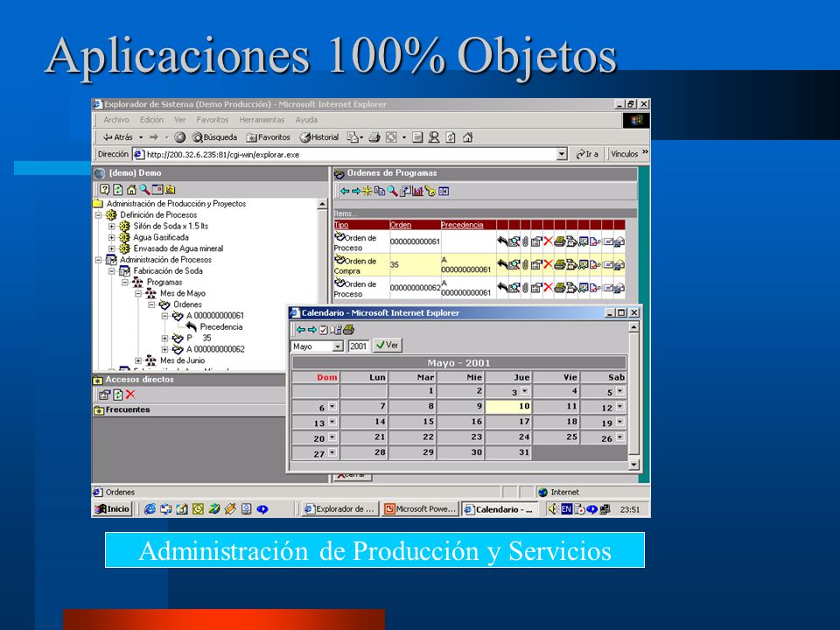Viewport: 840px width, 630px height.
Task: Click the bar chart icon in the Ordenes toolbar
Action: [417, 192]
